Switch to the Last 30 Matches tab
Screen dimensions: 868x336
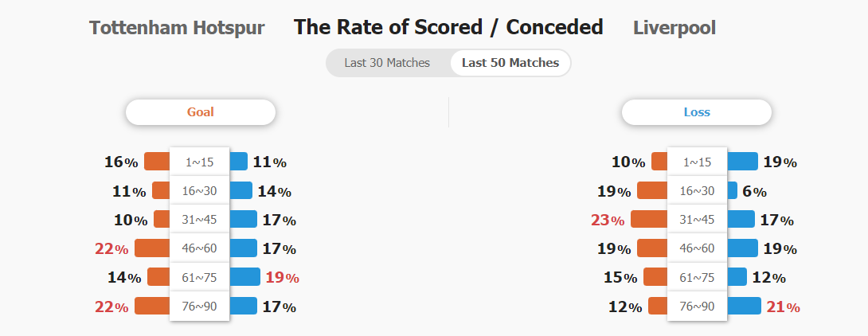point(387,63)
